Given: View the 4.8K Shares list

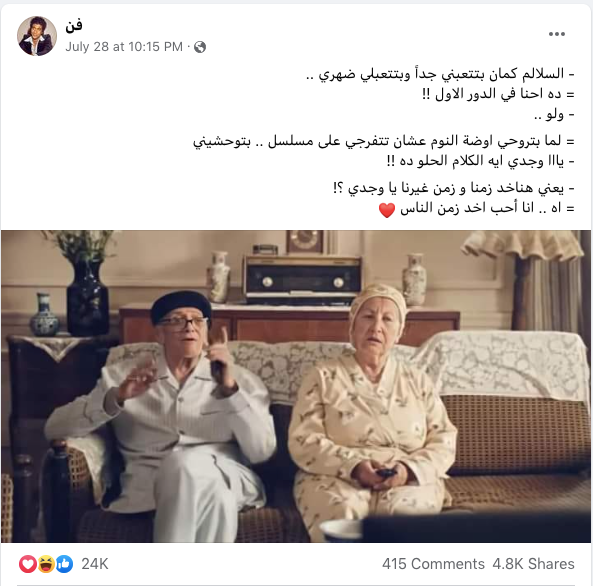Looking at the screenshot, I should [x=533, y=564].
